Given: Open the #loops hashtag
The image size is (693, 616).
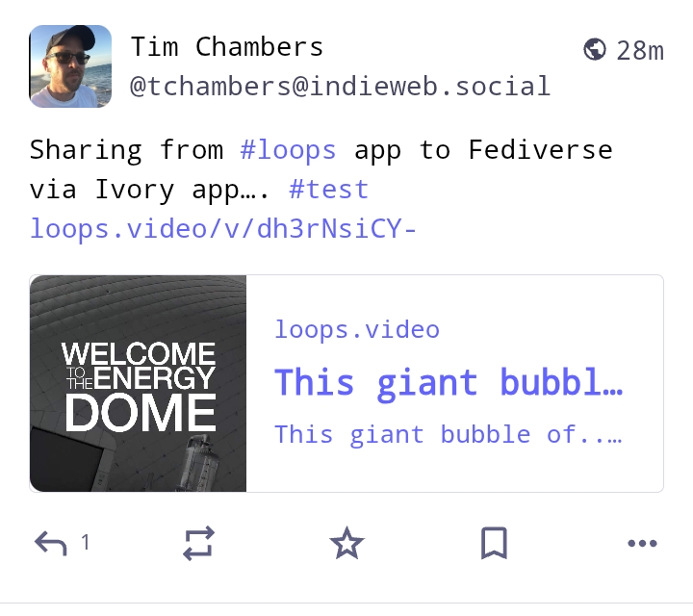Looking at the screenshot, I should click(288, 150).
